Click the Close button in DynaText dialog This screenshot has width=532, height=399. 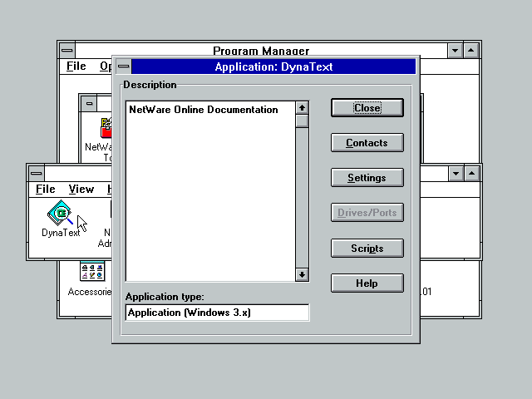(x=367, y=108)
